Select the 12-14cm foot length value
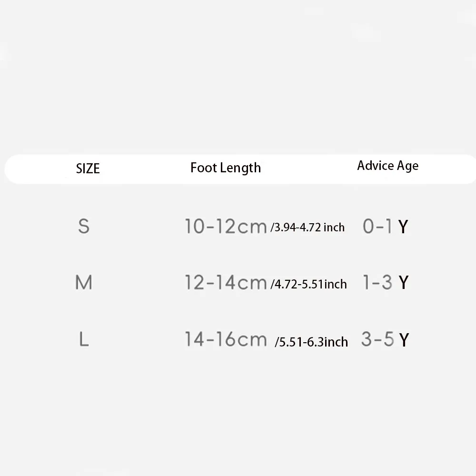Image resolution: width=476 pixels, height=476 pixels. tap(226, 283)
